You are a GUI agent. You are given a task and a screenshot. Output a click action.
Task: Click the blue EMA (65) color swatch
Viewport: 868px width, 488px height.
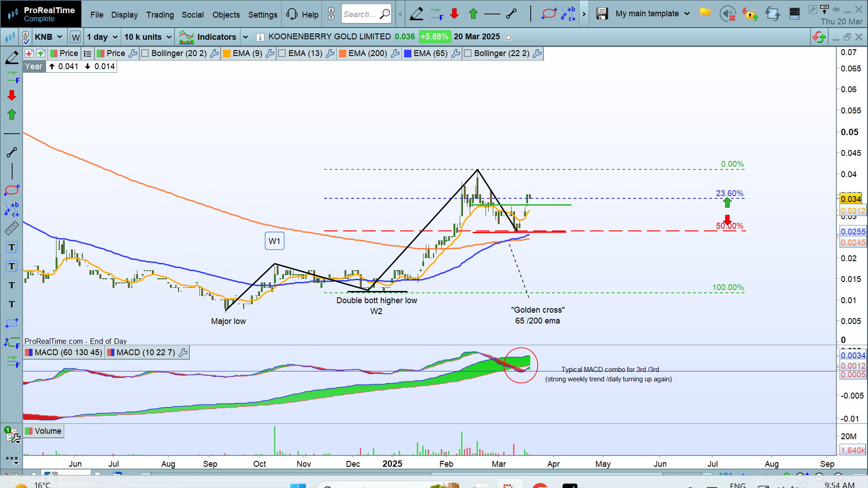coord(408,53)
